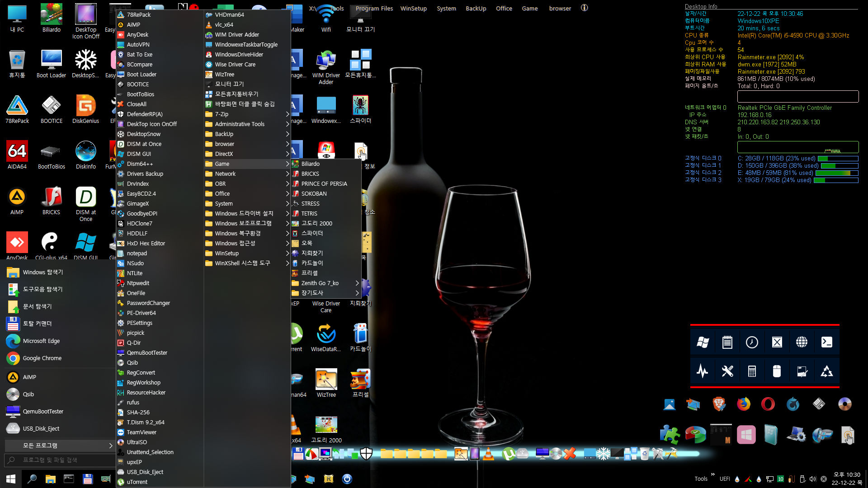Open the wrench tools widget button
The width and height of the screenshot is (868, 488).
click(x=727, y=371)
